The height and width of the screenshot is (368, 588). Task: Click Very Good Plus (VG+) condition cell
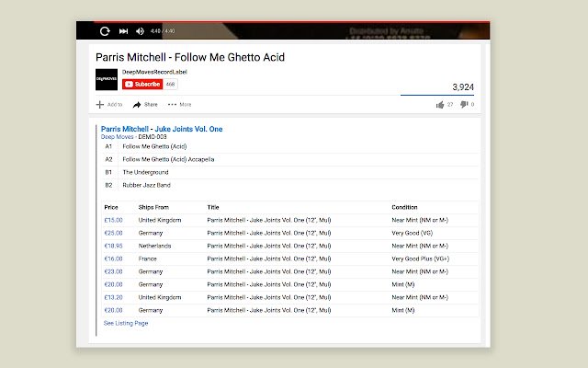tap(421, 259)
